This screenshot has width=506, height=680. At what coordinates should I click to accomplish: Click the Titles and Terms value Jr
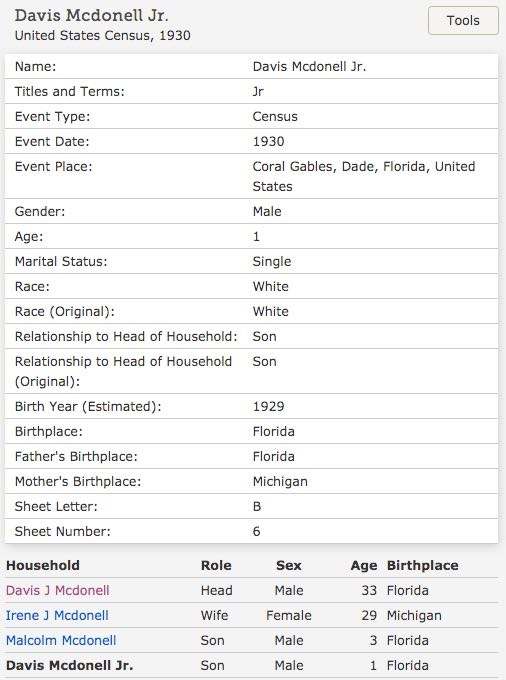pyautogui.click(x=258, y=92)
